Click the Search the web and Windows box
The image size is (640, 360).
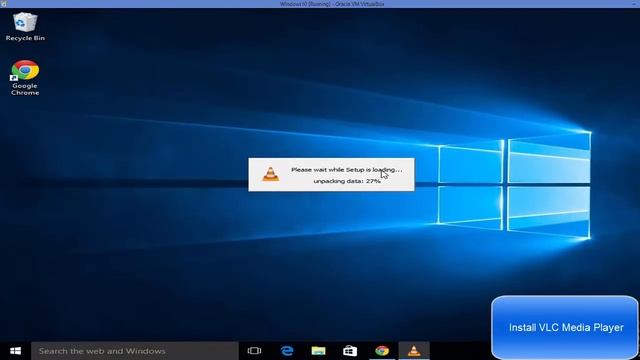coord(135,351)
